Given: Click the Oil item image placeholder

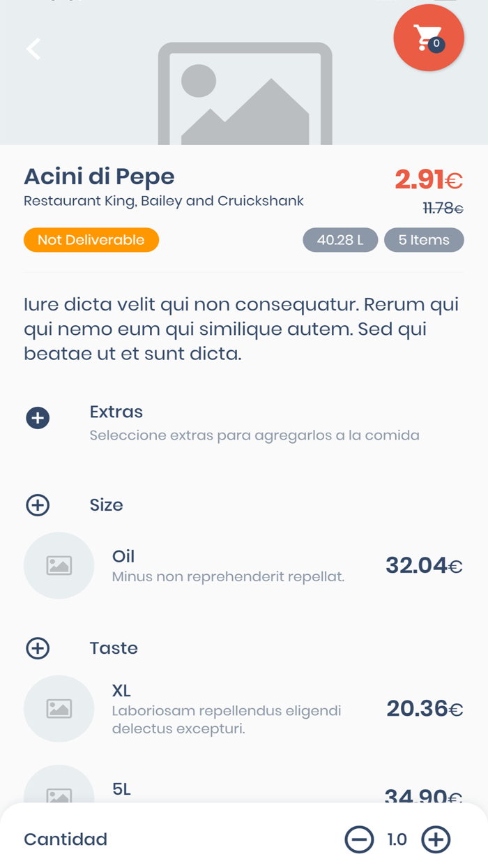Looking at the screenshot, I should coord(59,565).
